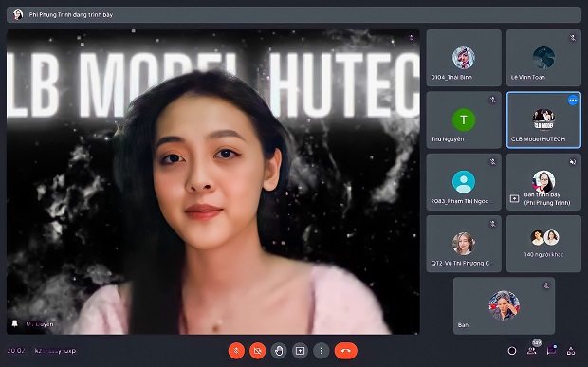Raise hand using the hand icon

tap(279, 351)
